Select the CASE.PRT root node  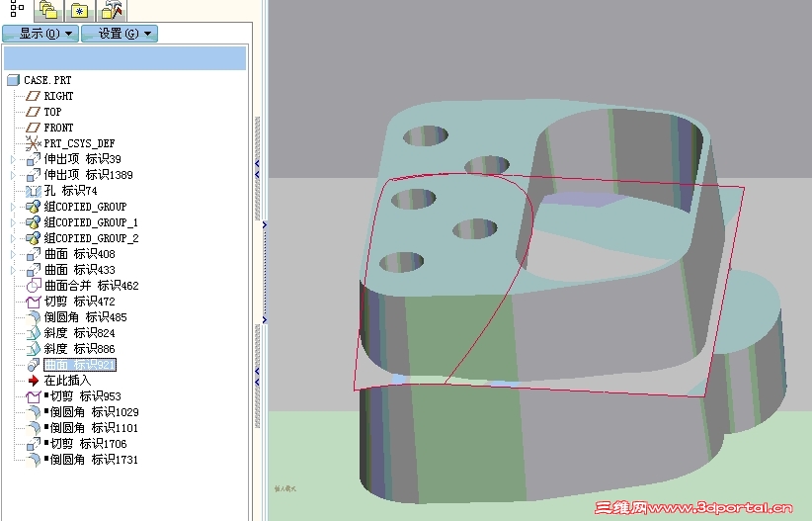pos(47,80)
